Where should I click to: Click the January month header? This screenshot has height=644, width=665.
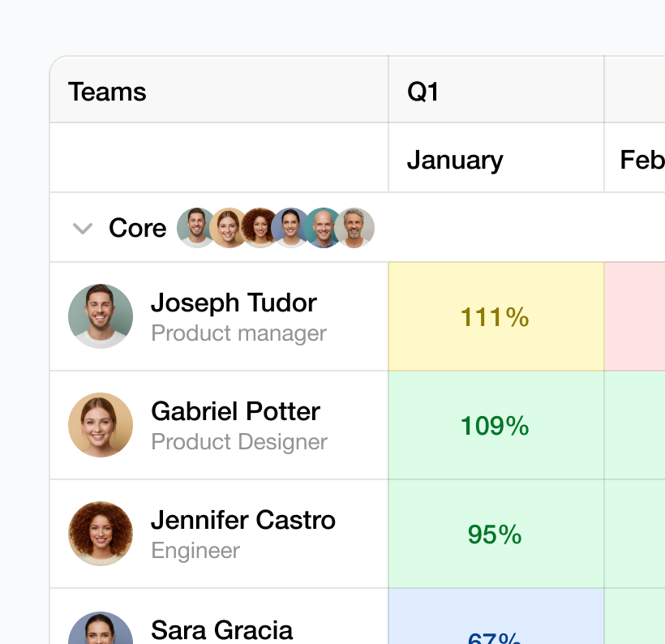click(x=455, y=160)
